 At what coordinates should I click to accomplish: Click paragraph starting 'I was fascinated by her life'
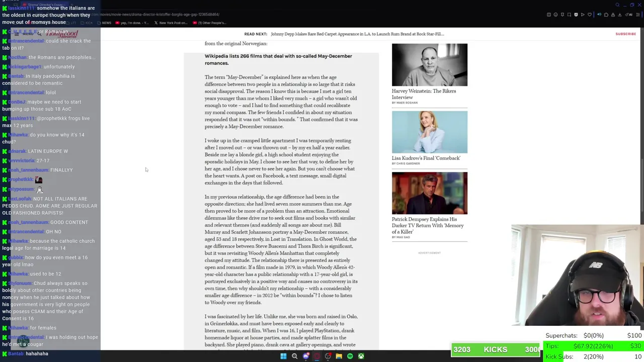(281, 331)
